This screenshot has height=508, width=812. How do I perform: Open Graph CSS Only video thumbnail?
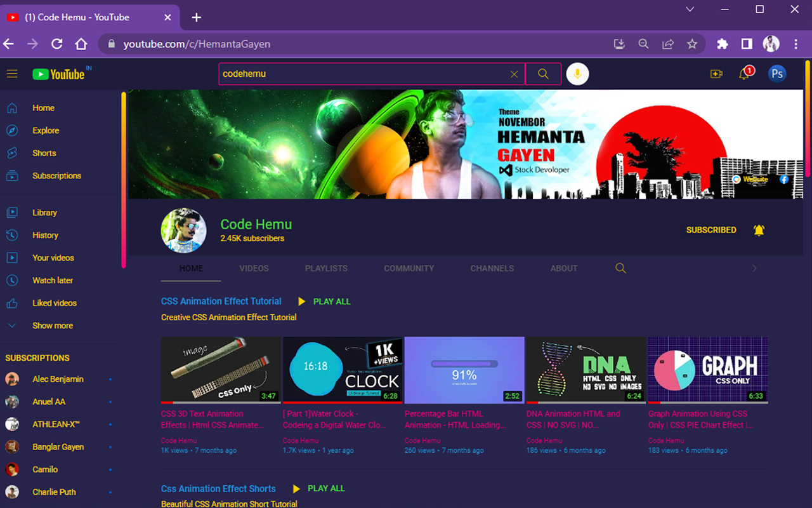click(x=708, y=370)
